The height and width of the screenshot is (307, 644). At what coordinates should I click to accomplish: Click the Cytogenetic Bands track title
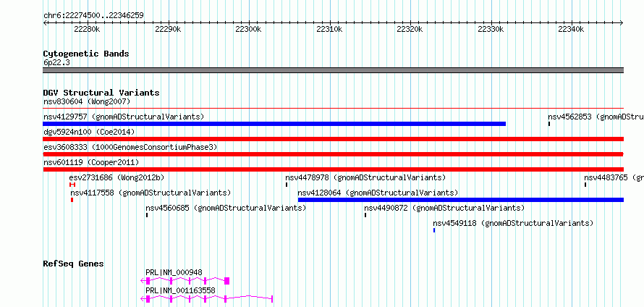point(86,54)
